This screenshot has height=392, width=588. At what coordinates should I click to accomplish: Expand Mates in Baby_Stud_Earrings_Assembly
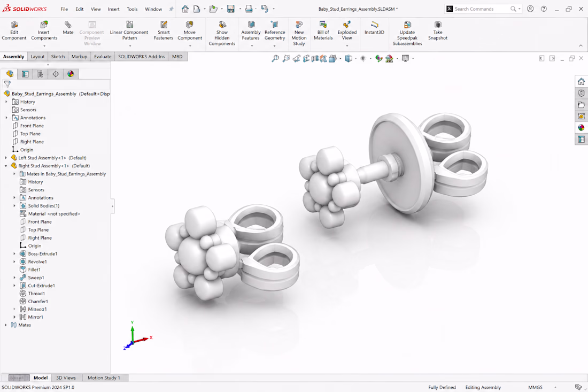[x=14, y=174]
